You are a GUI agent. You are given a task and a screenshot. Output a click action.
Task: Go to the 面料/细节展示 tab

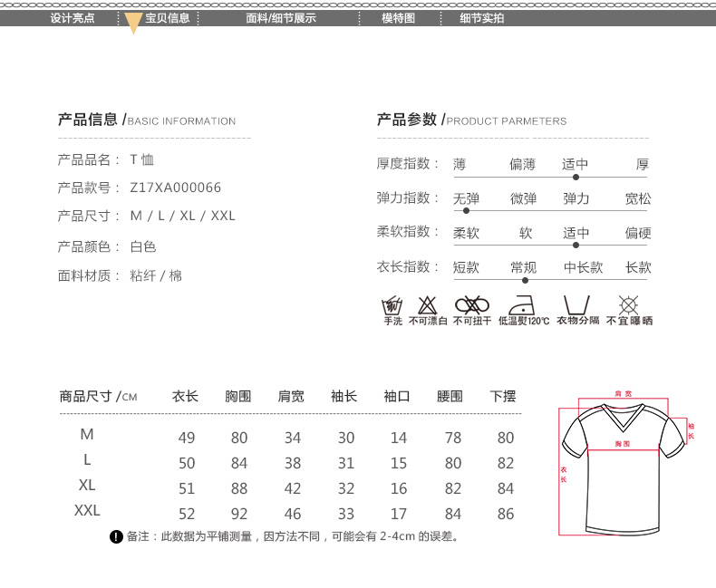coord(281,18)
